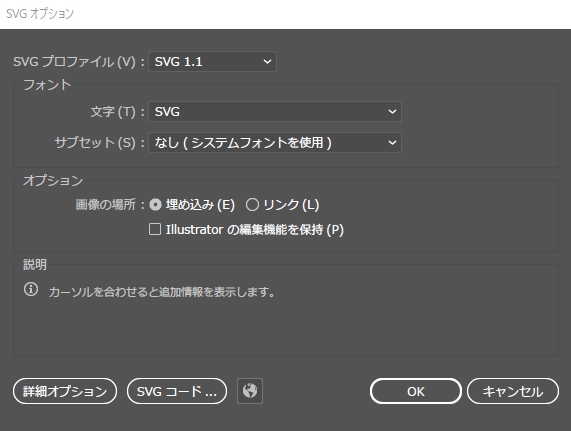This screenshot has height=431, width=571.
Task: Preview SVG in browser via globe icon
Action: click(250, 391)
